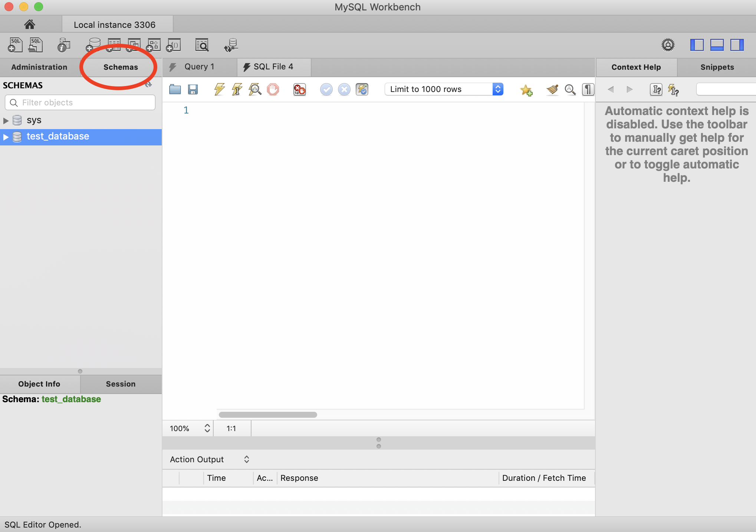This screenshot has width=756, height=532.
Task: Open preferences gear icon
Action: (x=668, y=45)
